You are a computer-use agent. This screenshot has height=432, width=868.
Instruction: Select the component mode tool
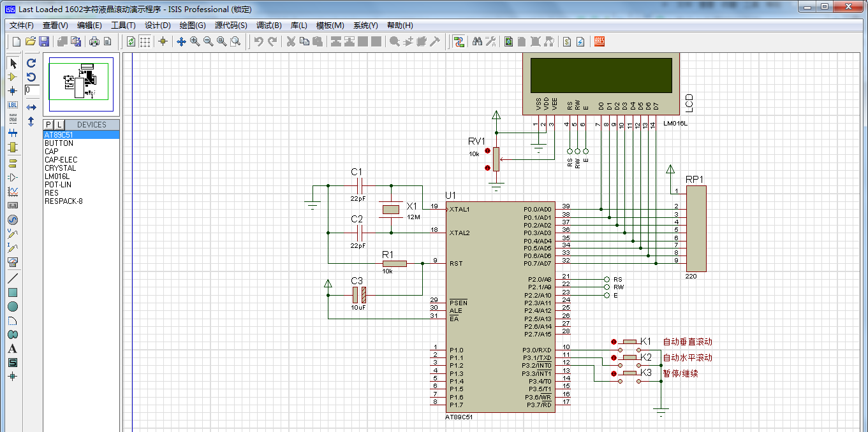click(13, 77)
